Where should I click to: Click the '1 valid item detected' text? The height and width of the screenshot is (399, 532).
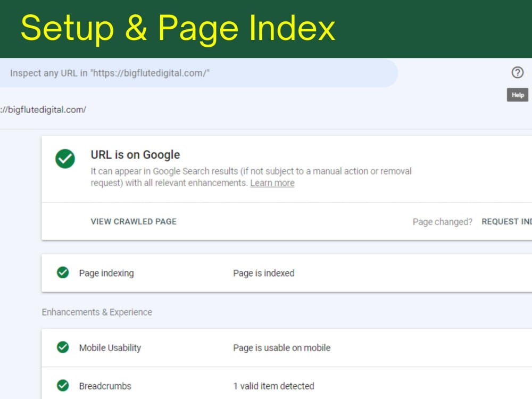coord(273,386)
